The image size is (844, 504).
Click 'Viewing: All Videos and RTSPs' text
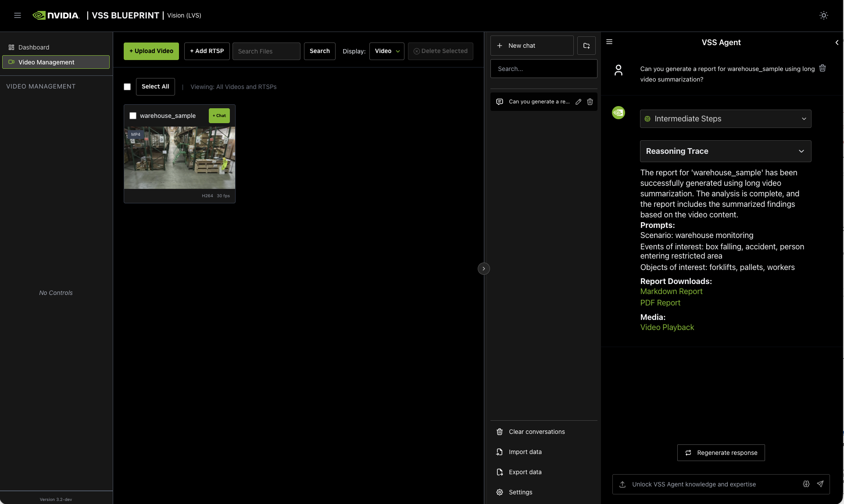[x=233, y=87]
